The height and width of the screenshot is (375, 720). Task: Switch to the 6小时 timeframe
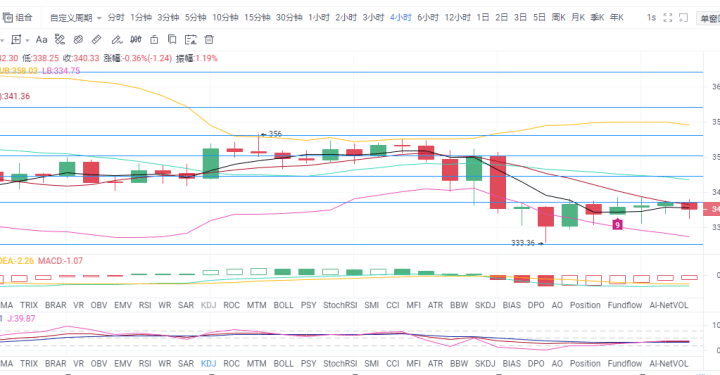pos(428,17)
